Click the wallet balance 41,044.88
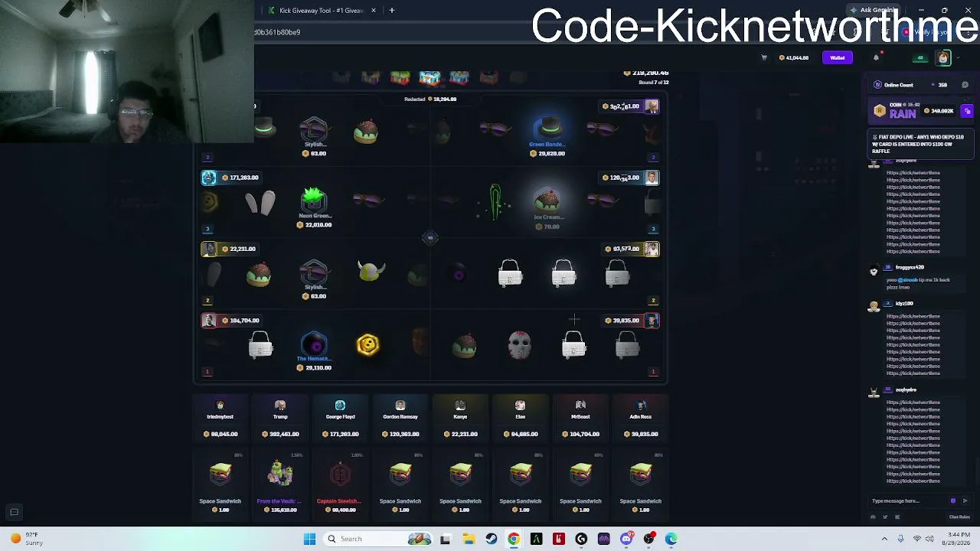The height and width of the screenshot is (551, 980). tap(793, 57)
